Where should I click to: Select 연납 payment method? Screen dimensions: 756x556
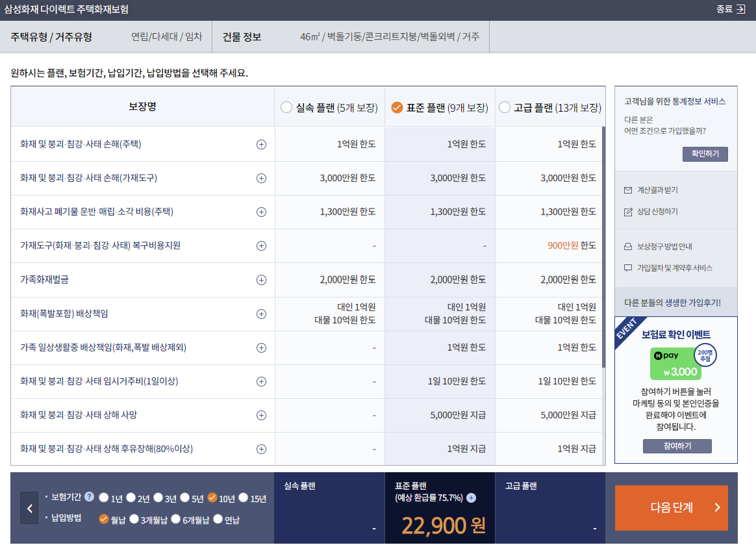218,519
